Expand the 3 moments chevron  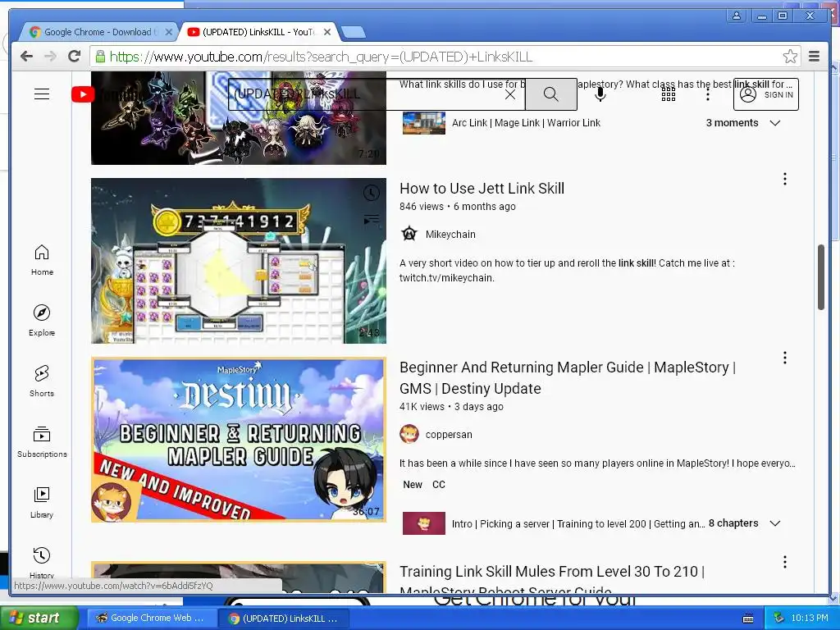pos(774,123)
